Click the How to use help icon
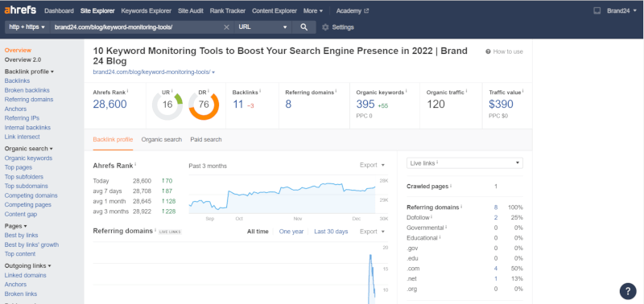This screenshot has width=644, height=304. [x=488, y=51]
